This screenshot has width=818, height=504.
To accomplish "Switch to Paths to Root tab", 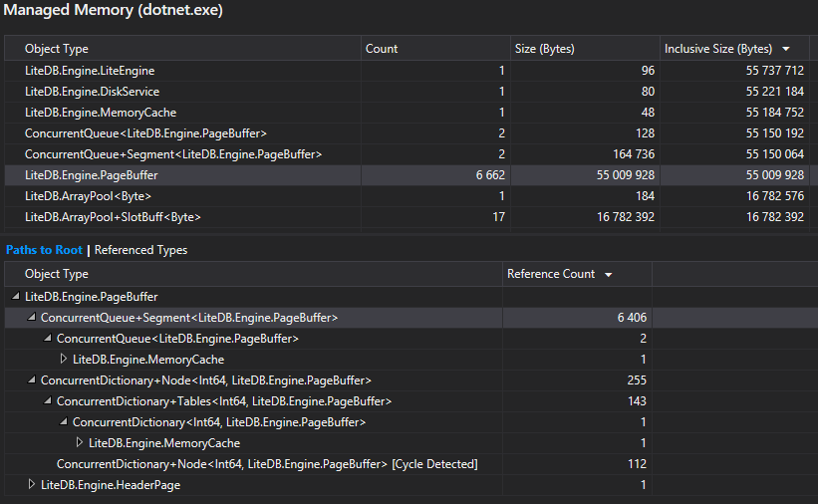I will (45, 250).
